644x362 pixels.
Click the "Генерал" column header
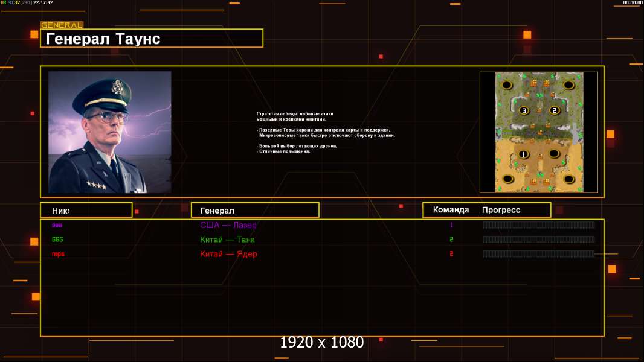[254, 211]
